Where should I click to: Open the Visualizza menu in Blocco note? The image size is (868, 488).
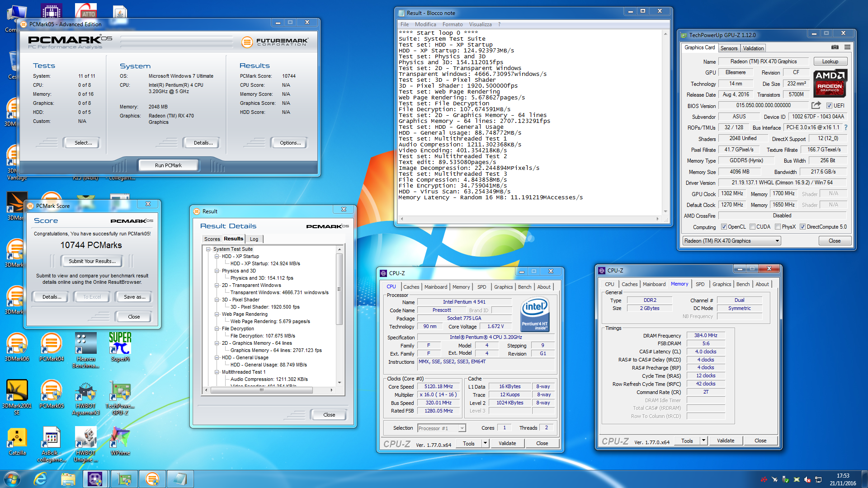[x=480, y=24]
